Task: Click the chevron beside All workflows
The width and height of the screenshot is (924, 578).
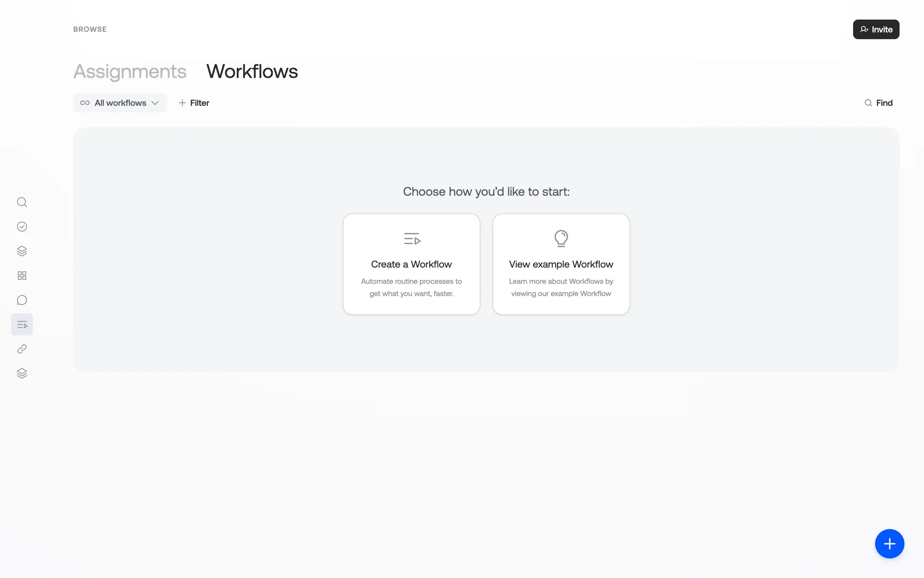Action: [155, 103]
